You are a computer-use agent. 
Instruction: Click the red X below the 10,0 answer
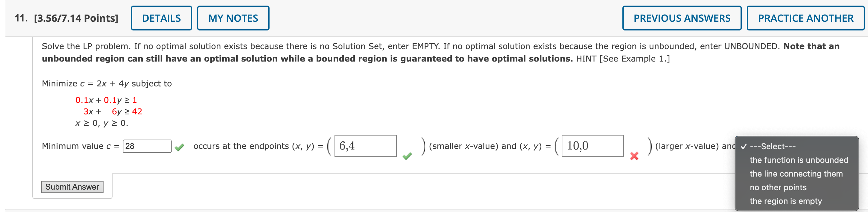(x=634, y=156)
